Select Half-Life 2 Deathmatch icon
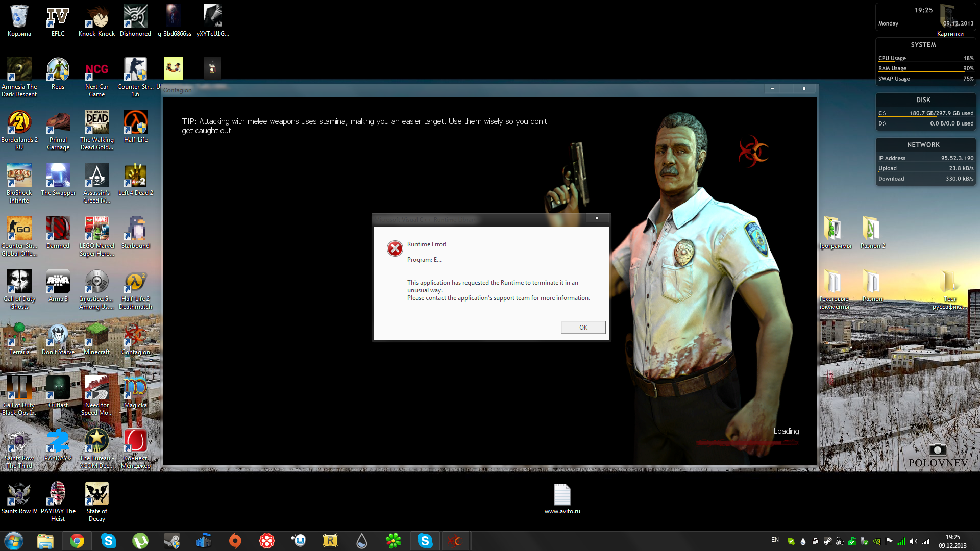Viewport: 980px width, 551px height. 136,289
